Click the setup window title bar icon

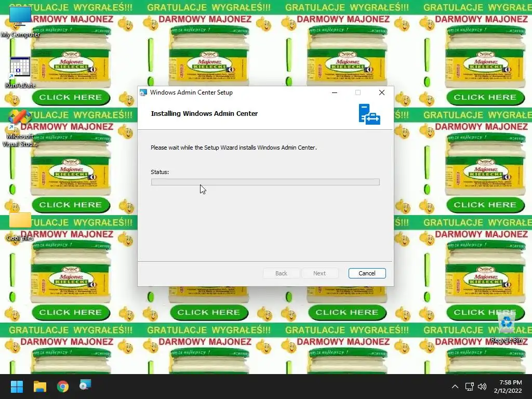143,92
